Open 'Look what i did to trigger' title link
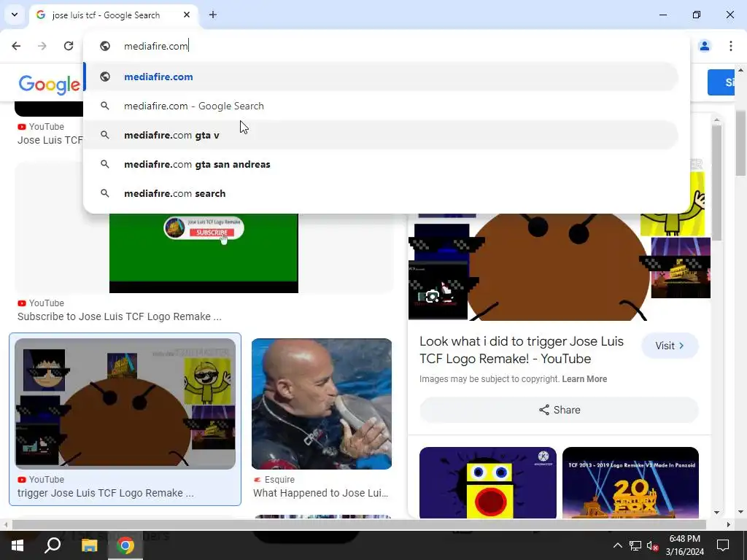747x560 pixels. coord(521,350)
